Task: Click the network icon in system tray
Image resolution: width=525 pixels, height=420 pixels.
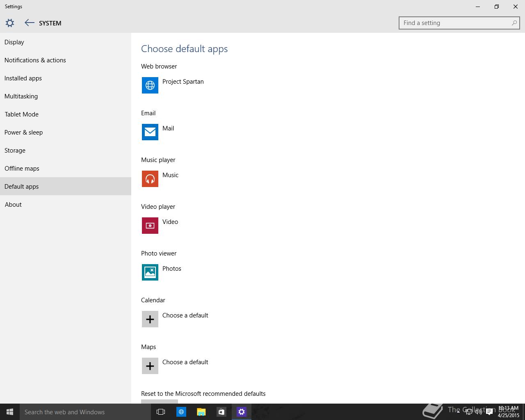Action: [x=468, y=412]
